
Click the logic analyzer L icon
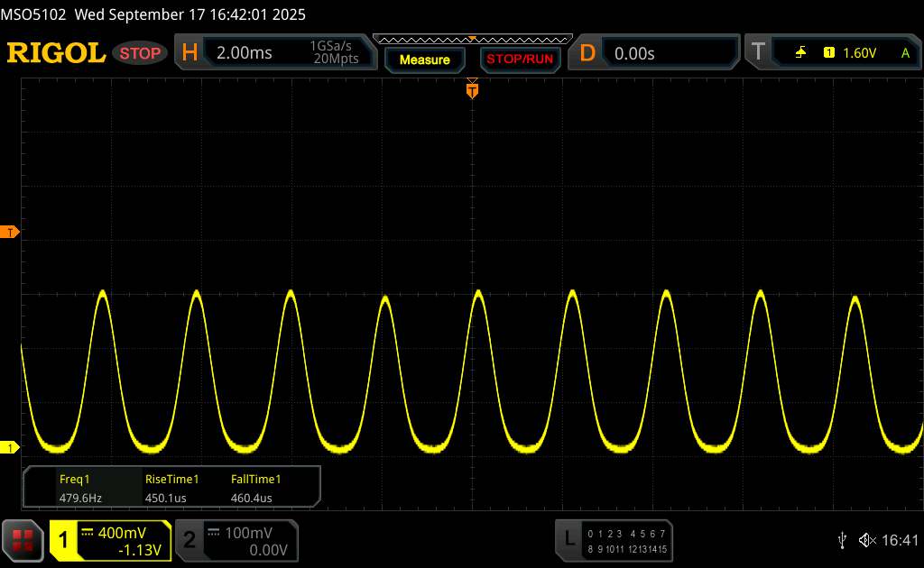[569, 539]
